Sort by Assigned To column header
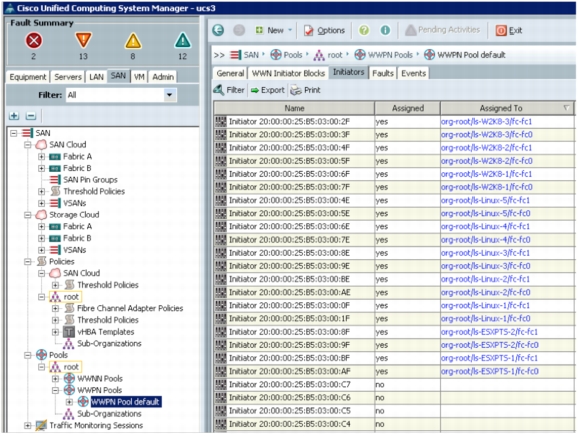The image size is (578, 436). pos(507,108)
